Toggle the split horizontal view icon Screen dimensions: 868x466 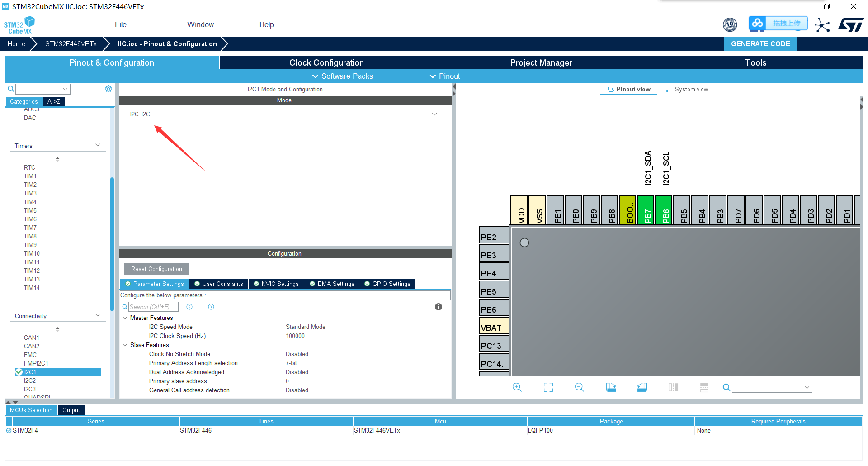704,387
